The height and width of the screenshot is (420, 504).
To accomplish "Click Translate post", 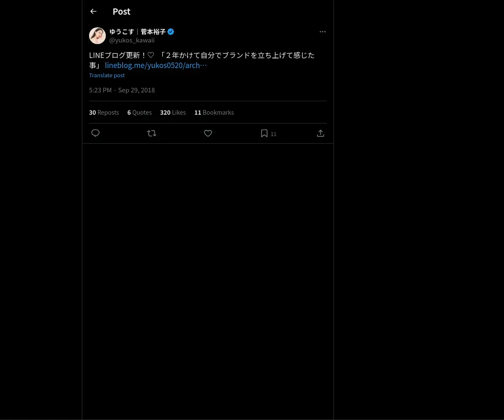I will tap(107, 75).
